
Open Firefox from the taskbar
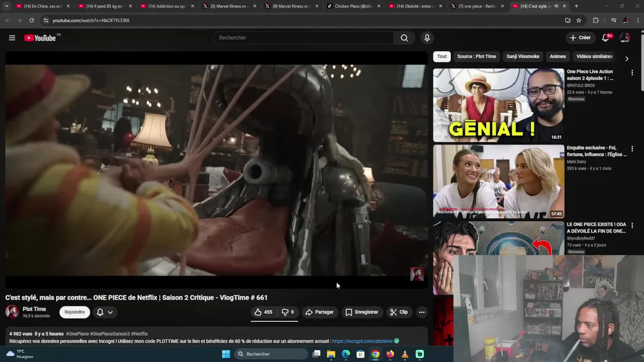(x=390, y=354)
